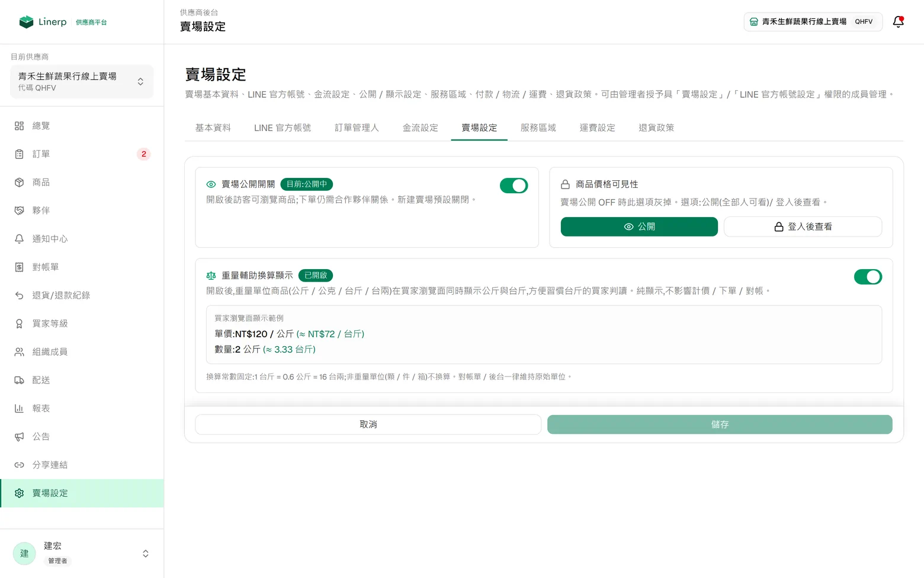Switch to the LINE 官方帳號 tab
Viewport: 924px width, 578px height.
283,127
